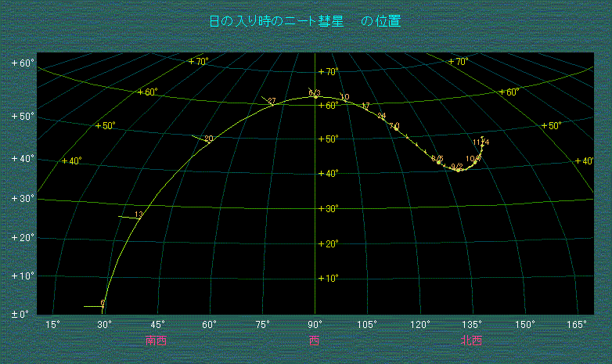Click the 135° azimuth label on bottom axis
The height and width of the screenshot is (364, 612).
tap(472, 325)
